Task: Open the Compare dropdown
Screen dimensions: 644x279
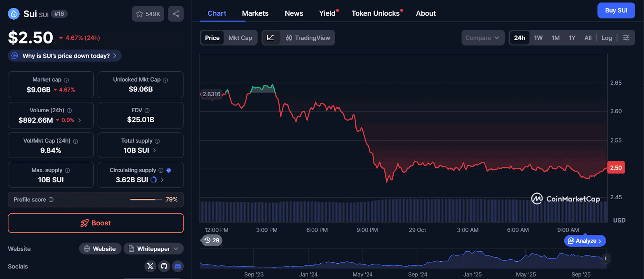Action: click(482, 38)
